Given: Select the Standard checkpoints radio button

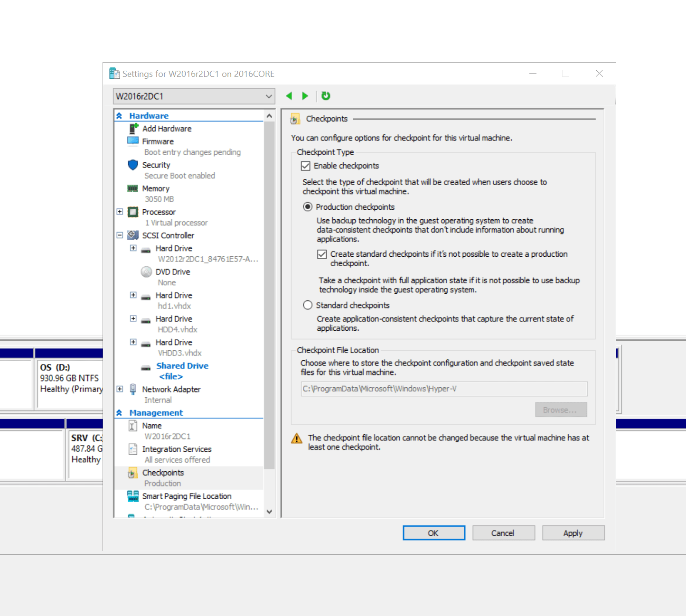Looking at the screenshot, I should 307,305.
